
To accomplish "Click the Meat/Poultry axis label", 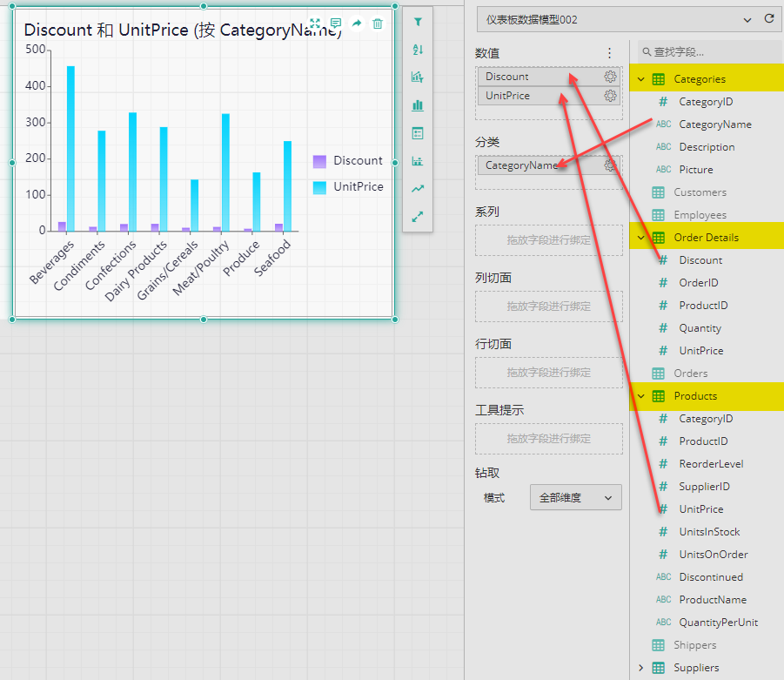I will 201,267.
